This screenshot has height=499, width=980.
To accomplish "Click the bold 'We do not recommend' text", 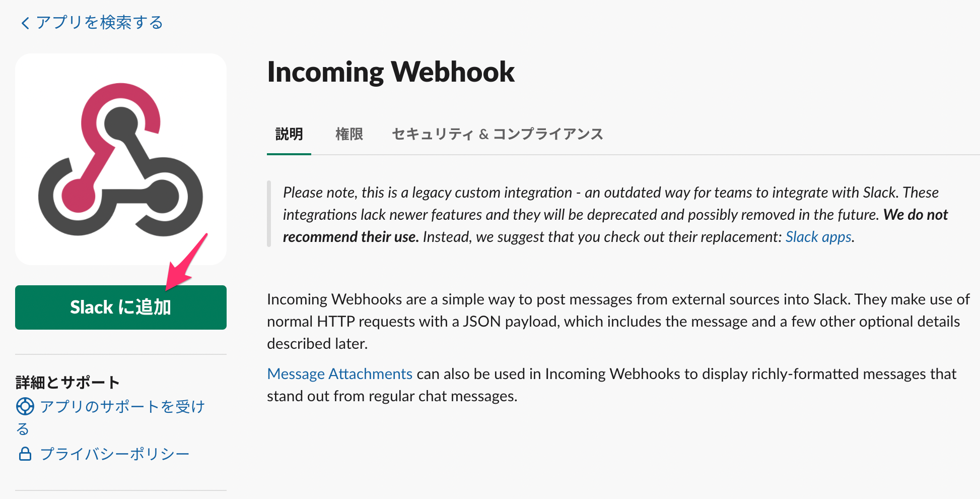I will point(615,226).
